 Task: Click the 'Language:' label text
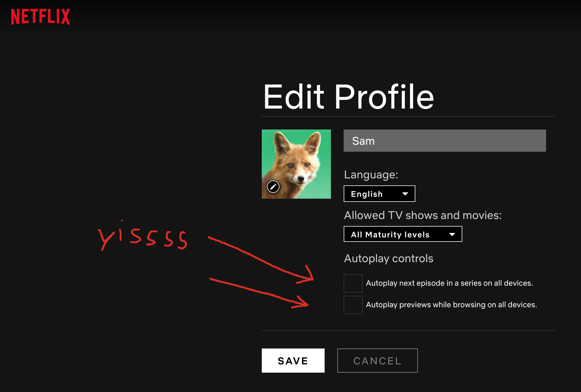click(371, 175)
